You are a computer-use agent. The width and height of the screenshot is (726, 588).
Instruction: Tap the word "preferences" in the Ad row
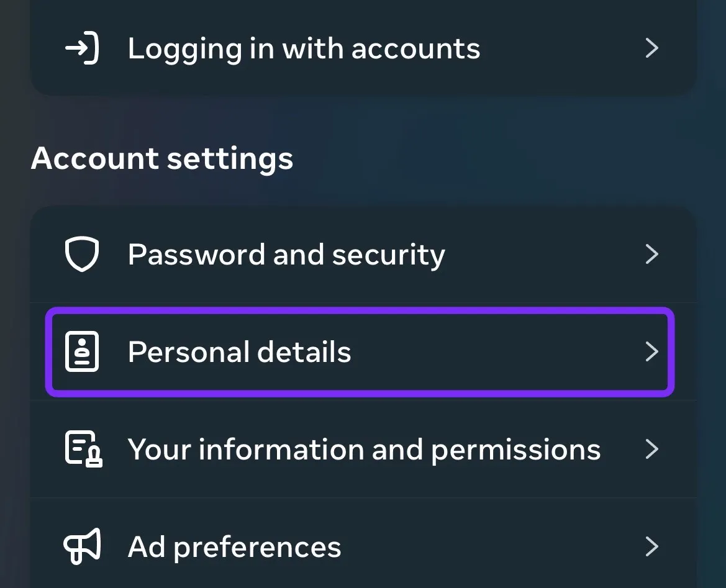257,547
